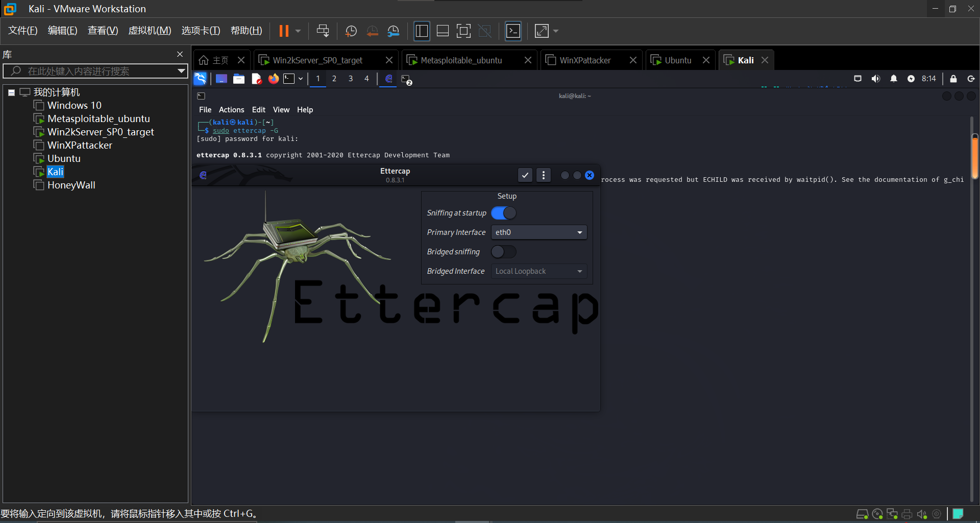This screenshot has width=980, height=523.
Task: Launch Firefox from Kali panel
Action: point(274,79)
